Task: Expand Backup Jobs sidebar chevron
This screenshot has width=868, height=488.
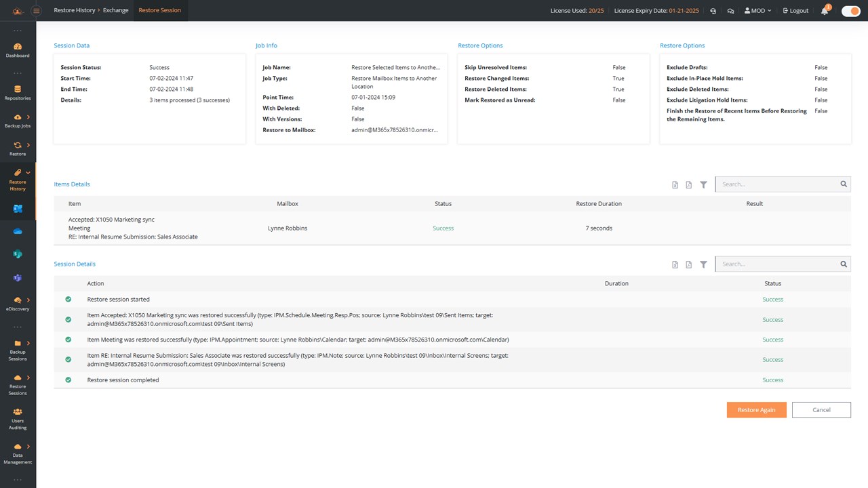Action: click(28, 117)
